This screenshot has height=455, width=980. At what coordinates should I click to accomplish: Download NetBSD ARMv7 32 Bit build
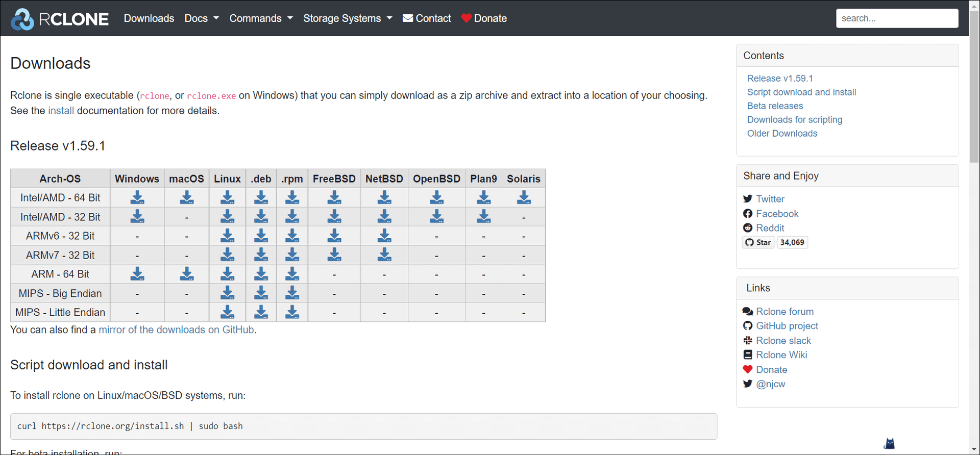coord(384,255)
